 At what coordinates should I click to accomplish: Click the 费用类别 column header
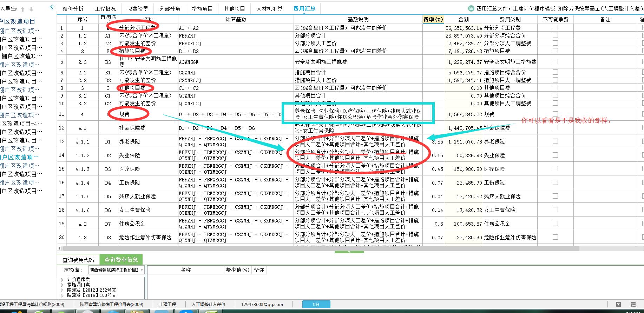click(x=510, y=19)
